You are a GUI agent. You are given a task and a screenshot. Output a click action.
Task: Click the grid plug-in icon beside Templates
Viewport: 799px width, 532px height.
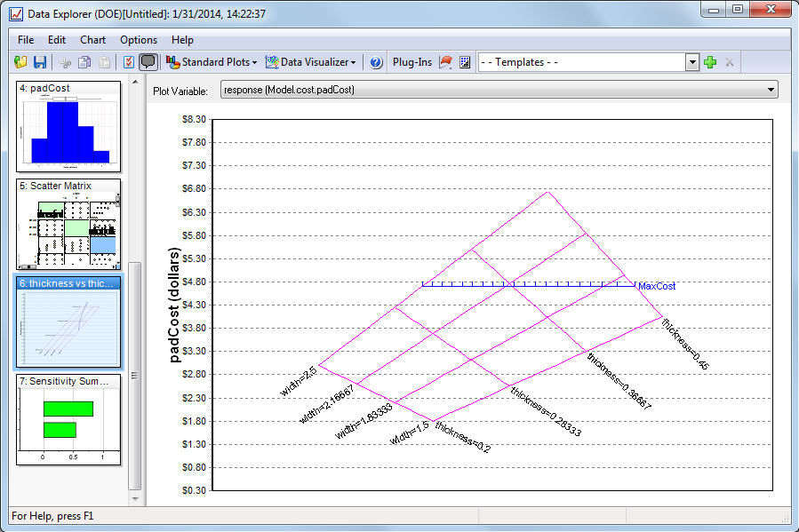(464, 62)
